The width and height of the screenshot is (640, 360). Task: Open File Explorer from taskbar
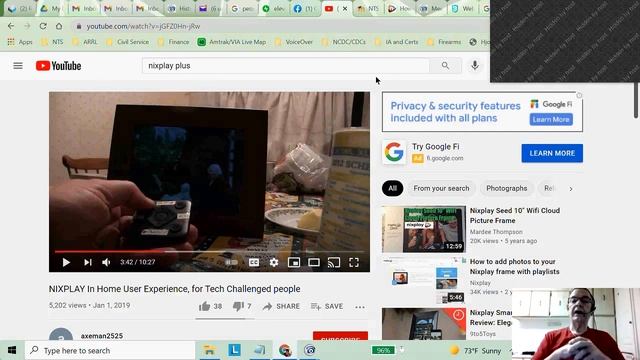pos(209,350)
